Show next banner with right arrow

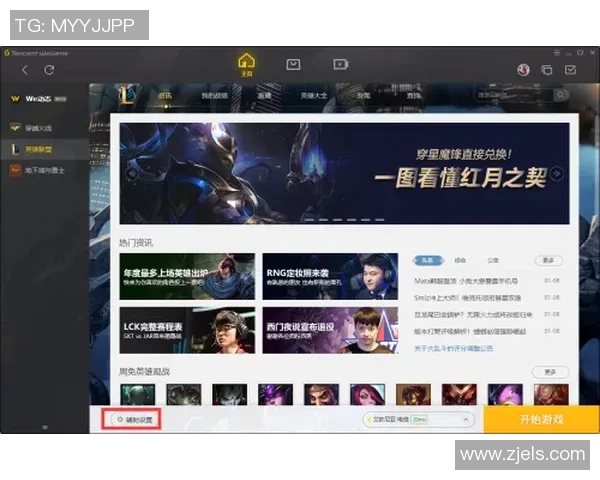click(557, 174)
